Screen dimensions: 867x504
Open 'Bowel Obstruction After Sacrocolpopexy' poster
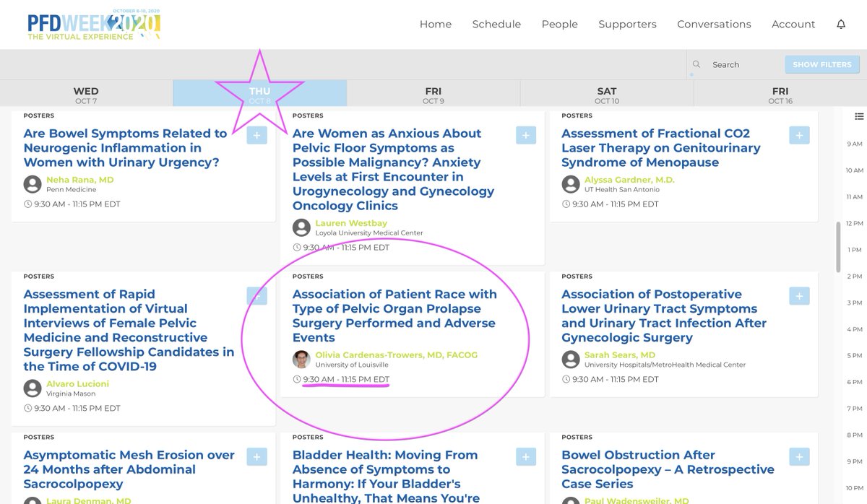tap(668, 469)
